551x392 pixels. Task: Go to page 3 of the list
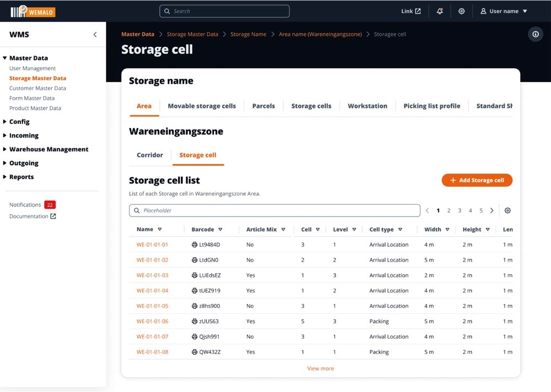click(460, 210)
